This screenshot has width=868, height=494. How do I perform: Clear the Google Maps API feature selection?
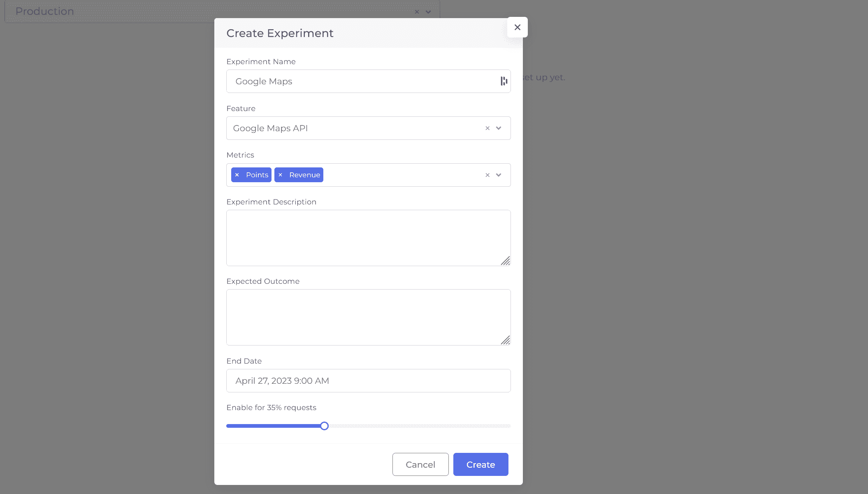pos(487,128)
